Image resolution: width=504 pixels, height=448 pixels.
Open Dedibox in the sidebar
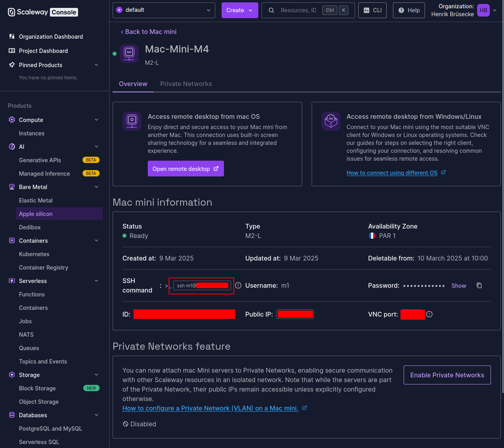tap(30, 227)
